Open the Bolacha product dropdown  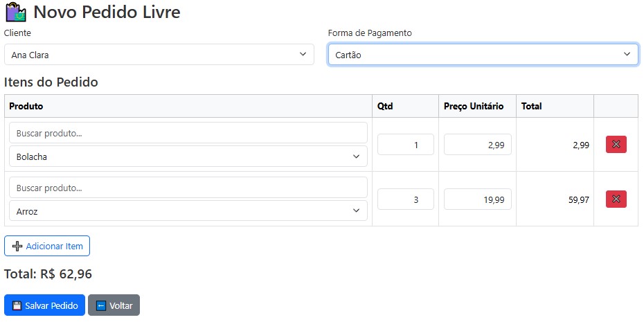pyautogui.click(x=188, y=156)
